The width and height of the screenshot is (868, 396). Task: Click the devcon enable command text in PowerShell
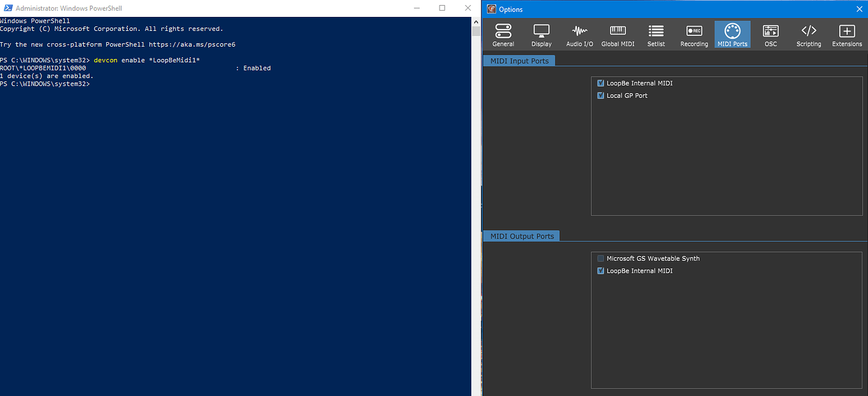[147, 60]
